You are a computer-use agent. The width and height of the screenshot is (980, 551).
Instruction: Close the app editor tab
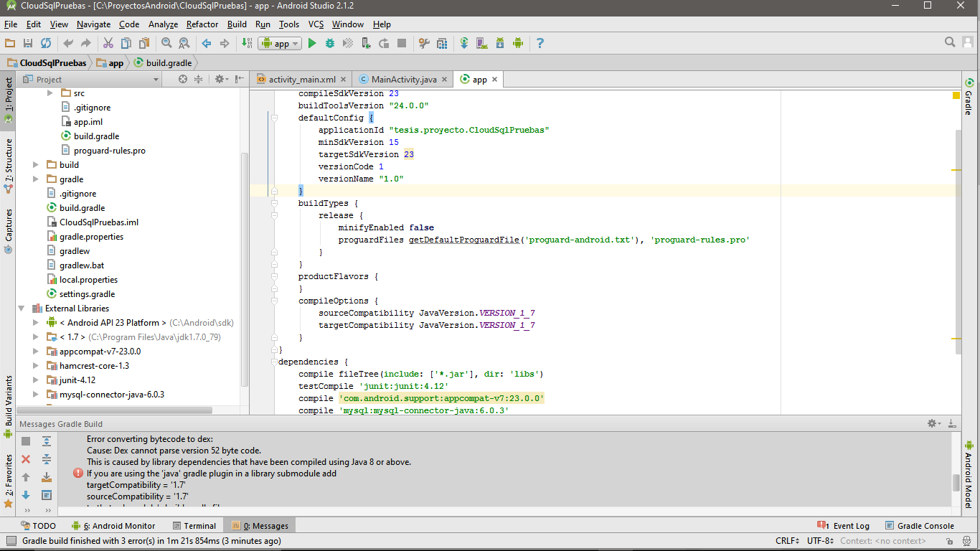(495, 80)
